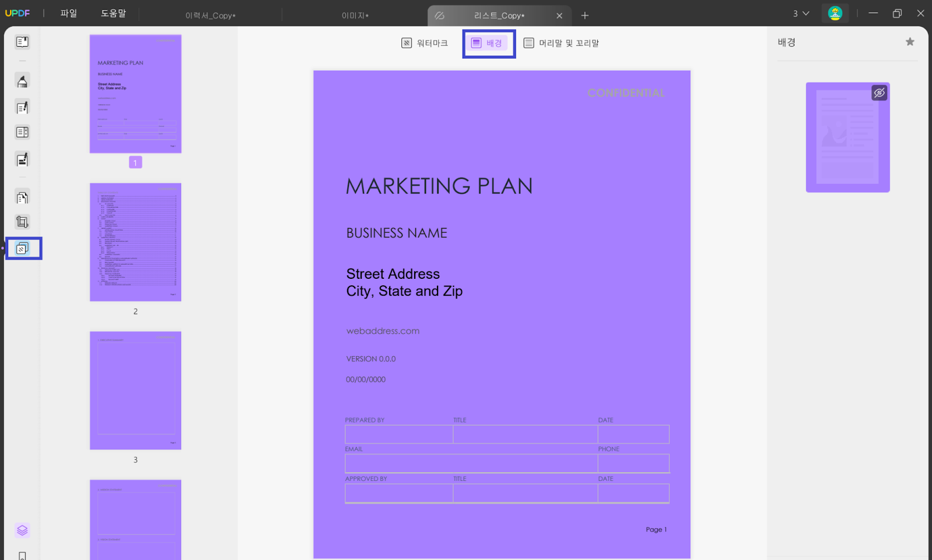Open the Reader mode icon in sidebar
The height and width of the screenshot is (560, 932).
(22, 42)
